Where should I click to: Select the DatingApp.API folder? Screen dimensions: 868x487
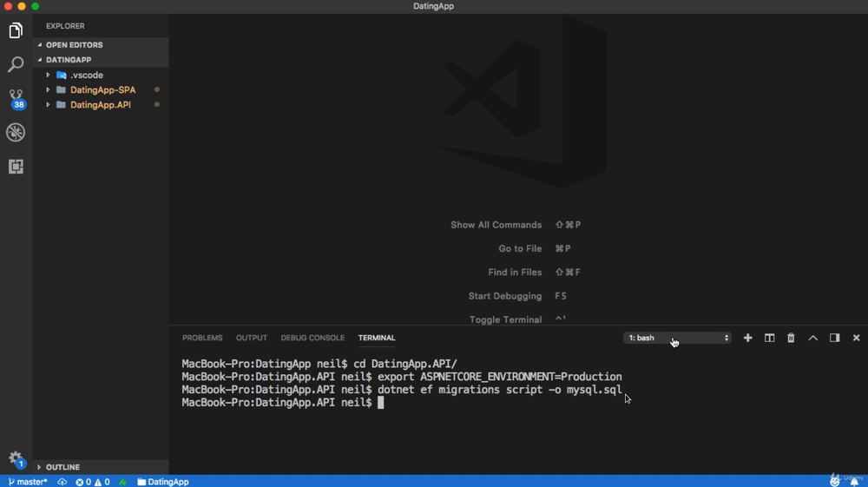tap(100, 104)
